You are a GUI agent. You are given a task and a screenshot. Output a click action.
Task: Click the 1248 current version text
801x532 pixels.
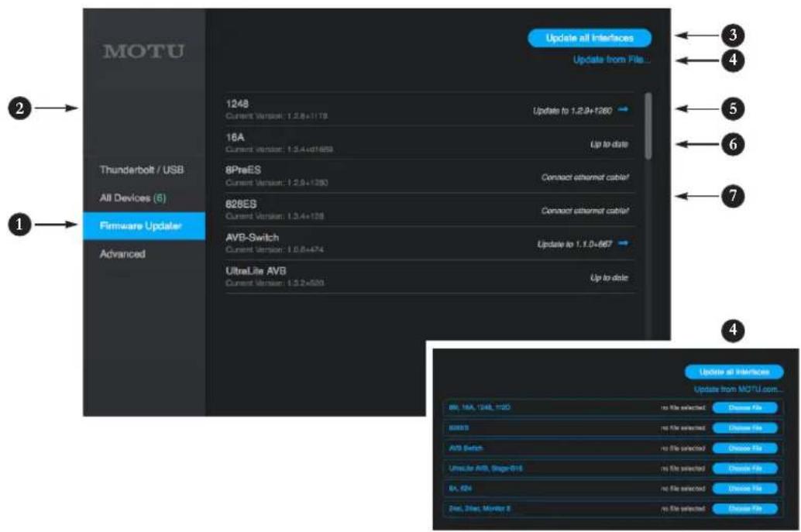tap(277, 116)
